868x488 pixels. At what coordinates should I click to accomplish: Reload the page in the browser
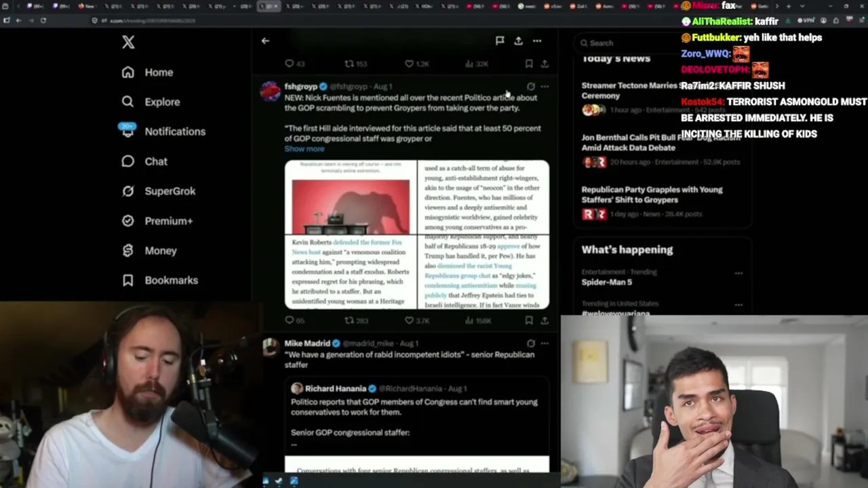[43, 20]
